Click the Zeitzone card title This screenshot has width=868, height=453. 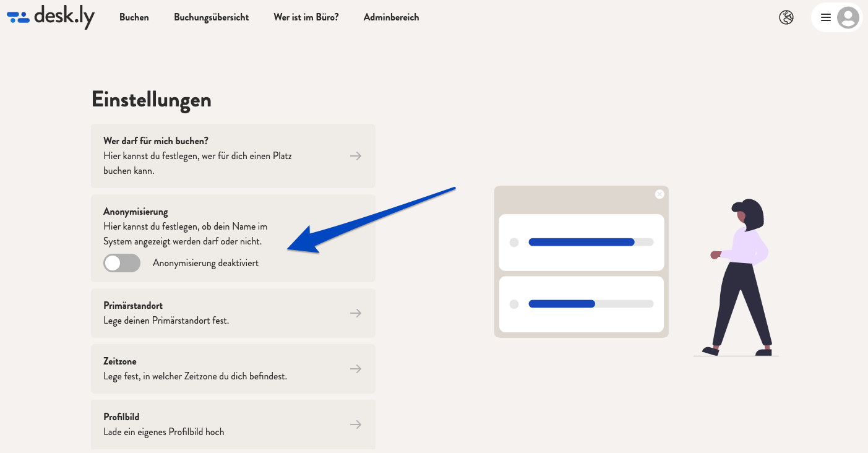120,361
